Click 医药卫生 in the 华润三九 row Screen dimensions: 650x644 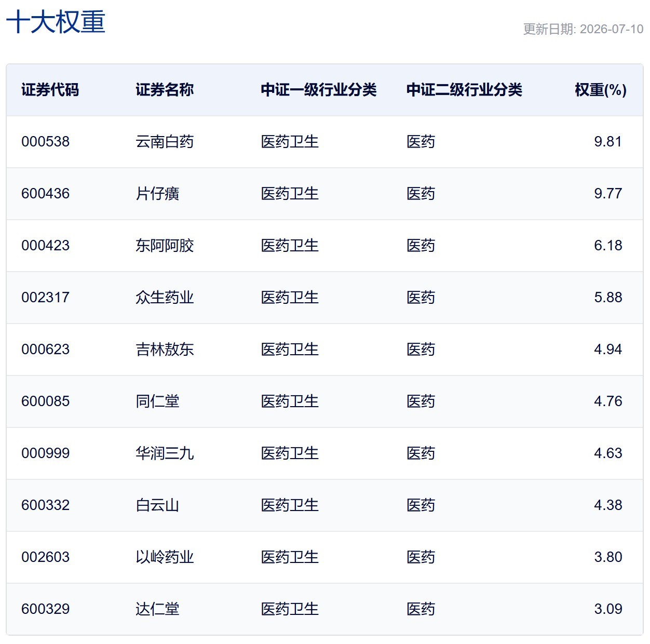pyautogui.click(x=290, y=453)
